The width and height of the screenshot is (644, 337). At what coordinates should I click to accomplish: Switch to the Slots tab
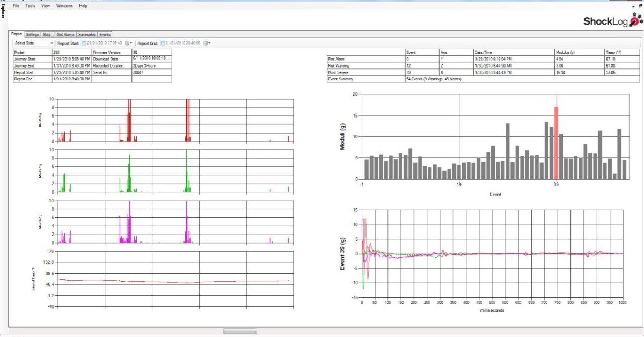(47, 34)
